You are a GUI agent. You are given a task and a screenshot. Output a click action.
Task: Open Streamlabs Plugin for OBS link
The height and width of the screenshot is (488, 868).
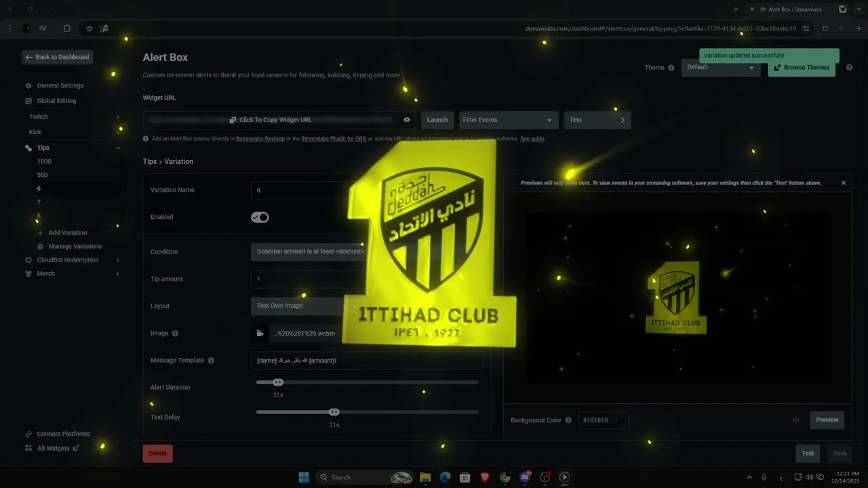(x=334, y=138)
